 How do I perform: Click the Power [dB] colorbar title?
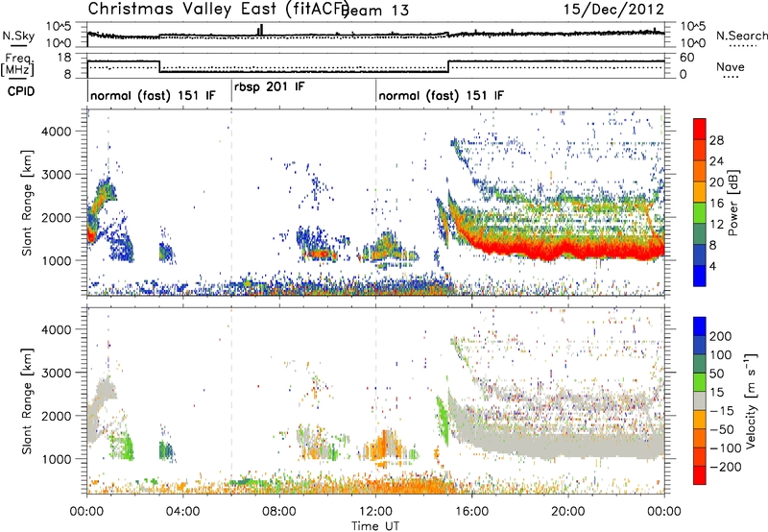733,203
